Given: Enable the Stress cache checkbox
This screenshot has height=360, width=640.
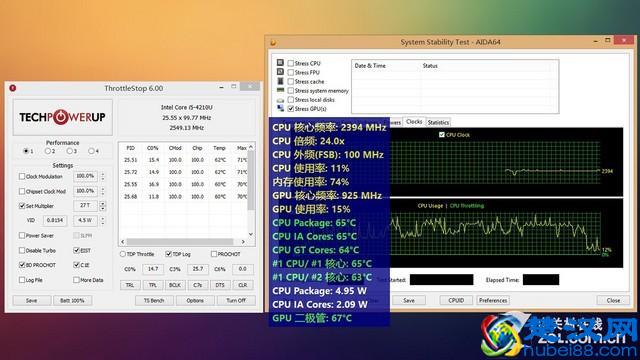Looking at the screenshot, I should 291,82.
